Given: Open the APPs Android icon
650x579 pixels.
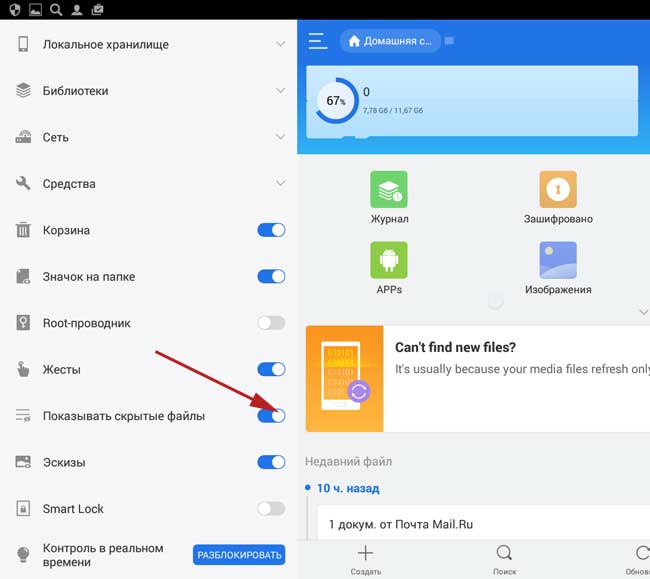Looking at the screenshot, I should [x=389, y=260].
